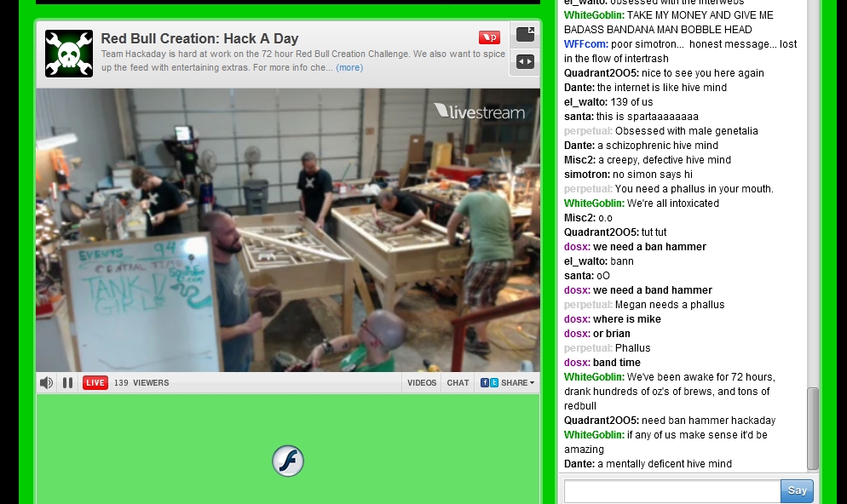Mute the livestream volume speaker icon
The width and height of the screenshot is (847, 504).
pyautogui.click(x=47, y=382)
